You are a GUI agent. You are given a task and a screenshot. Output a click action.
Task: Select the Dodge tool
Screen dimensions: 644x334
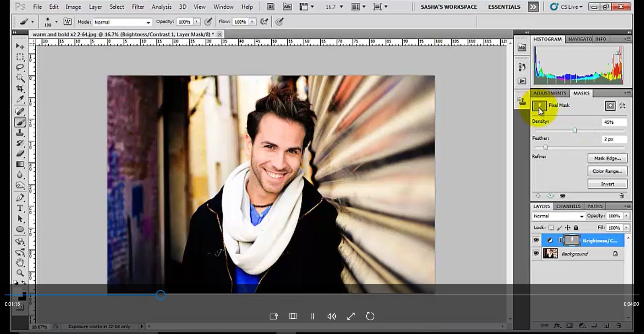coord(20,185)
